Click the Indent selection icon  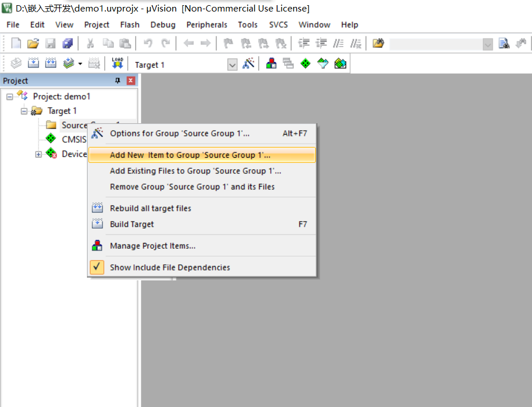coord(303,43)
